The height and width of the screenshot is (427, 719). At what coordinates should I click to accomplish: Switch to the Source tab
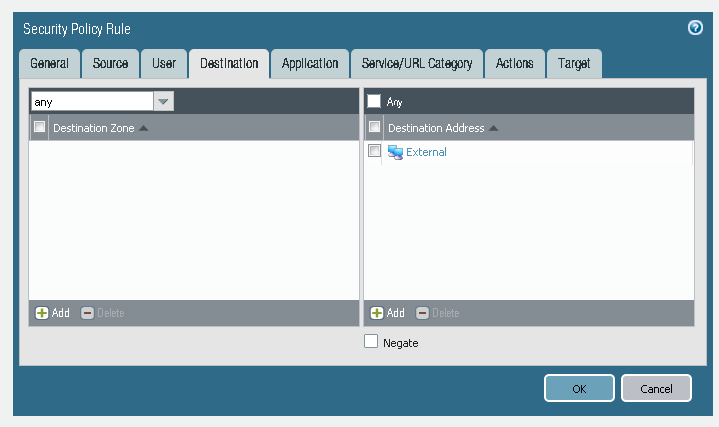pyautogui.click(x=111, y=63)
